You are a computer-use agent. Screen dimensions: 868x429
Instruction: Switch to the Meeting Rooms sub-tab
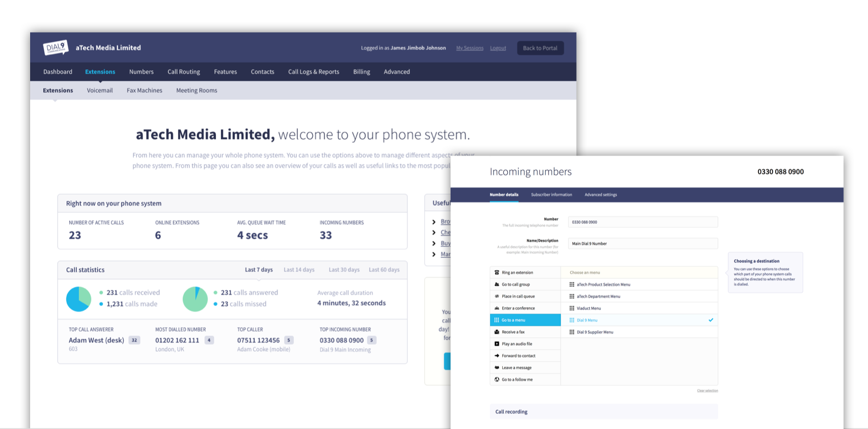[x=197, y=90]
